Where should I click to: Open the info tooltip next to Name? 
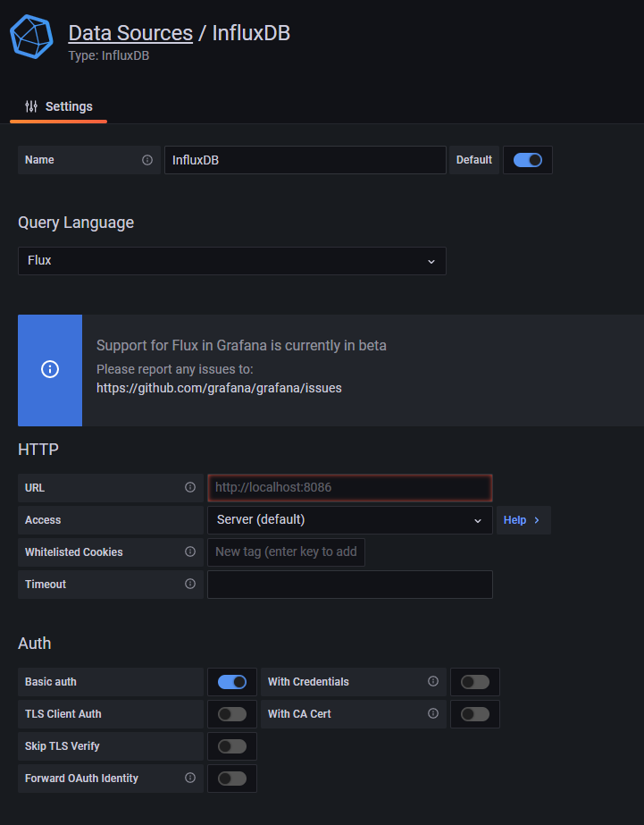click(x=148, y=159)
